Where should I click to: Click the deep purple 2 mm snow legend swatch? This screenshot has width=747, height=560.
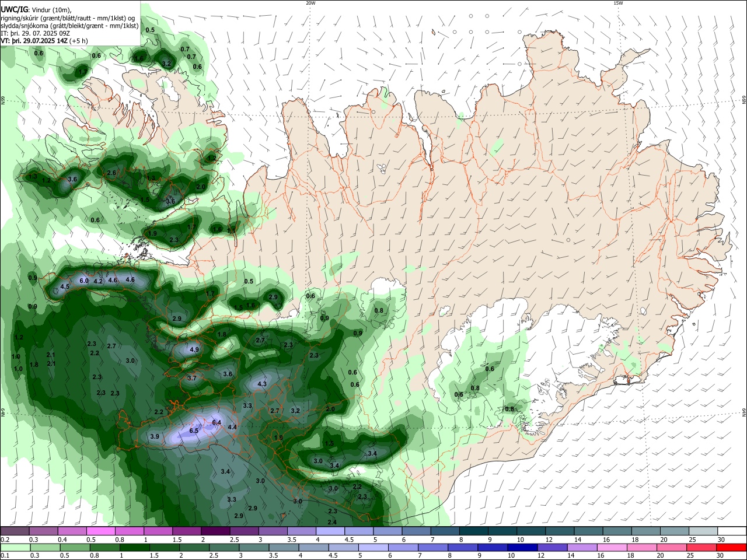(x=215, y=531)
